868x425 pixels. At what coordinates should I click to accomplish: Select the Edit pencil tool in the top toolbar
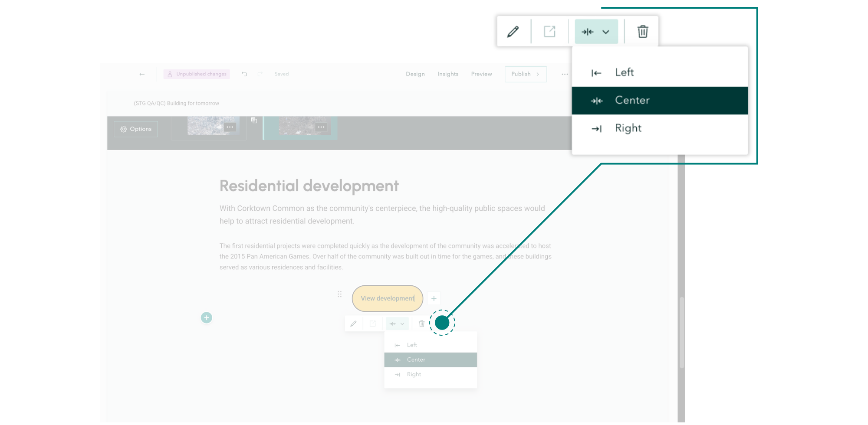(513, 31)
